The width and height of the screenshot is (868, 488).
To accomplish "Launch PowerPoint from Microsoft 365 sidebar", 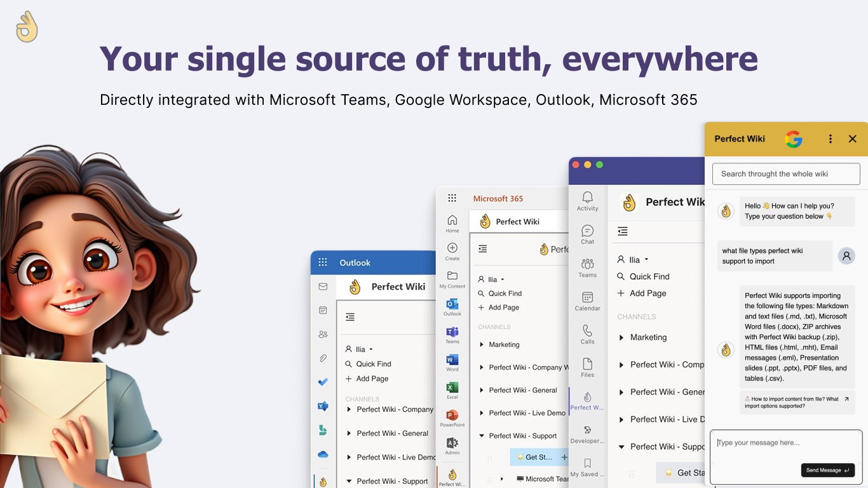I will click(452, 417).
